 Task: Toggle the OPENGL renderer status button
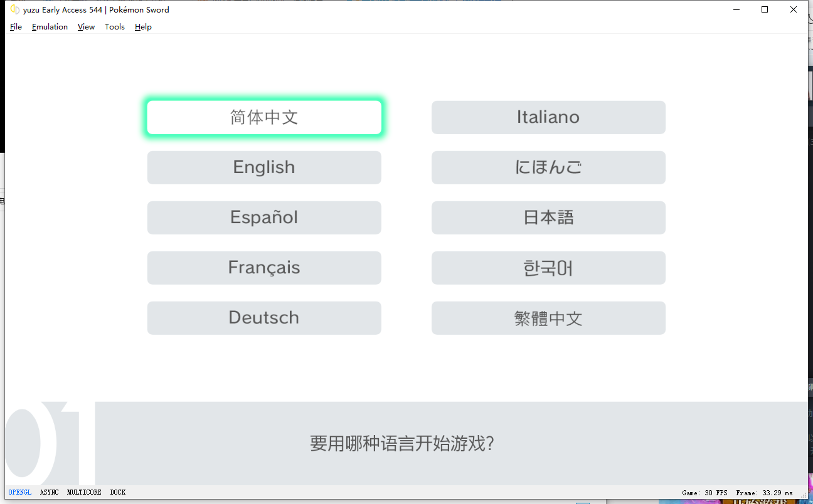coord(20,493)
